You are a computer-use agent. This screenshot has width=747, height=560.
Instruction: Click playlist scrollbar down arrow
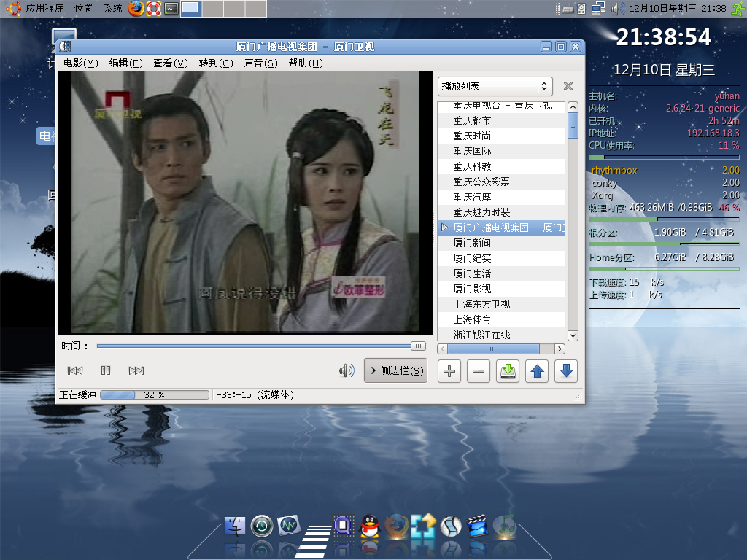point(573,335)
